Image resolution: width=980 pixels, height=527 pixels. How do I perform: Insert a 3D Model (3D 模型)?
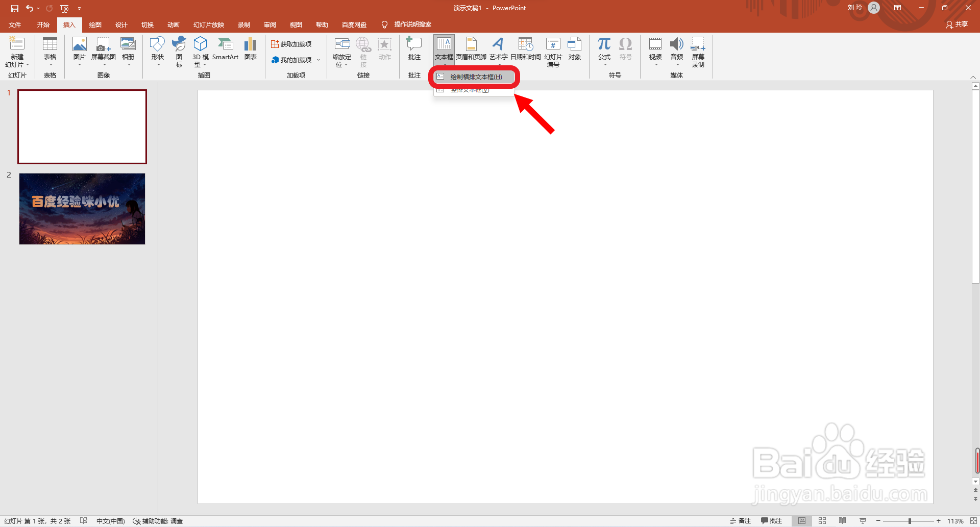tap(201, 52)
